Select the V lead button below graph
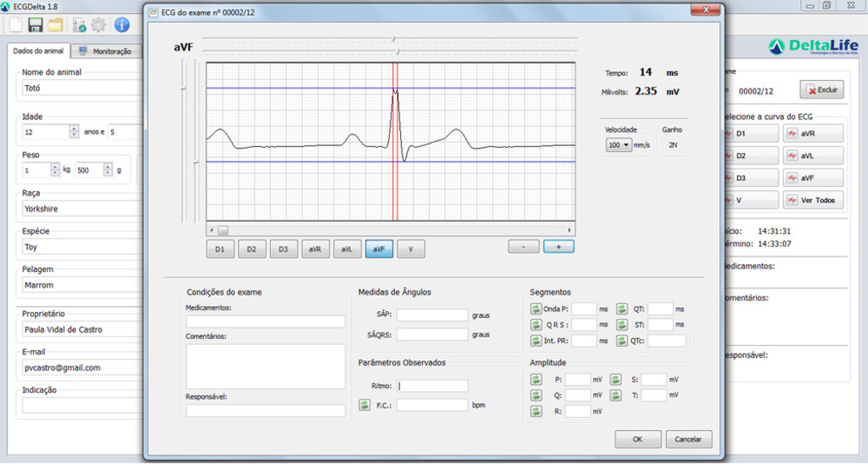Image resolution: width=868 pixels, height=464 pixels. point(411,249)
